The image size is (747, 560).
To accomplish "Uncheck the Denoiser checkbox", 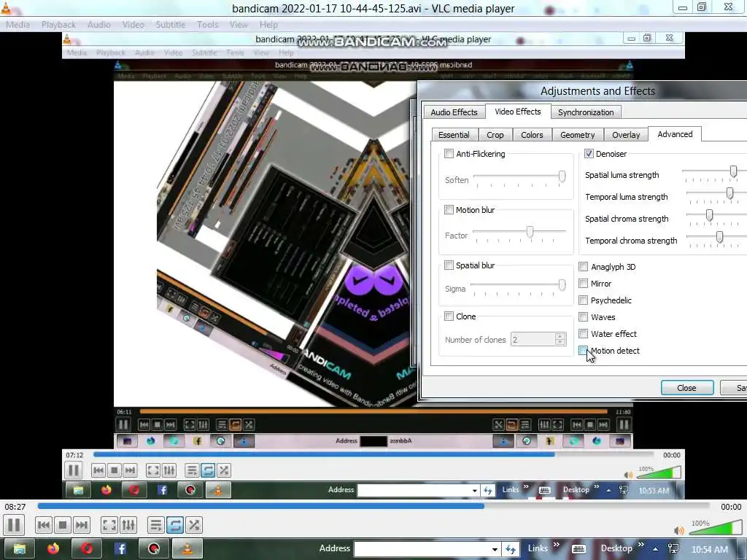I will coord(589,153).
